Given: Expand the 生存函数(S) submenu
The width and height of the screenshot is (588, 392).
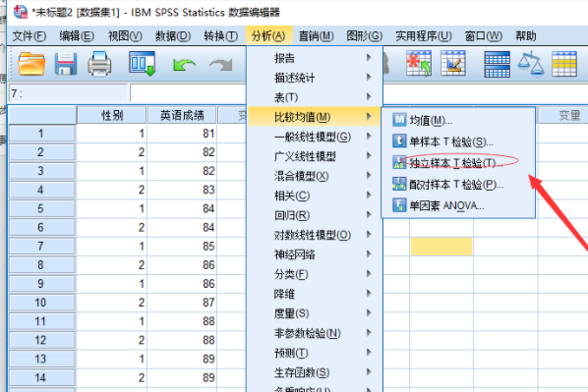Looking at the screenshot, I should click(315, 372).
